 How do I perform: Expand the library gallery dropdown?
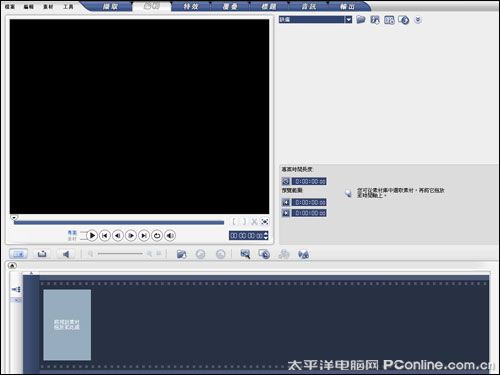348,20
